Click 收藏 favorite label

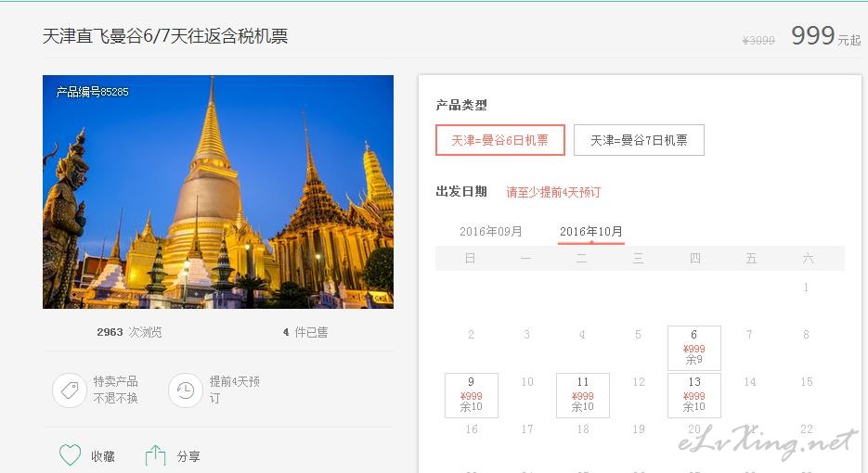[103, 456]
